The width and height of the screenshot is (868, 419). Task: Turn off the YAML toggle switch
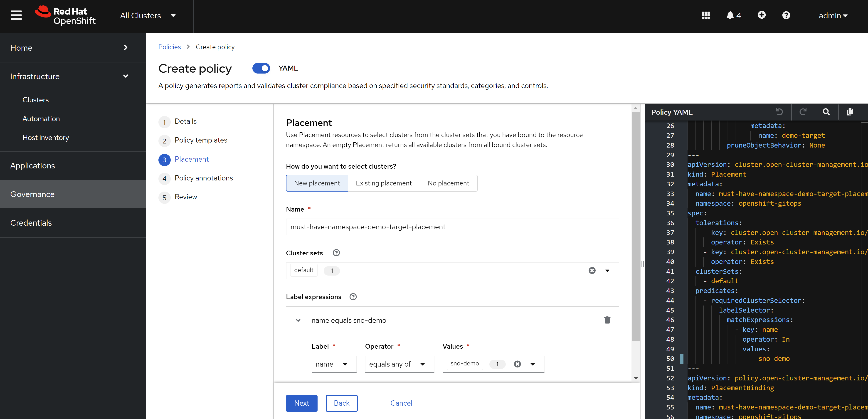tap(261, 68)
